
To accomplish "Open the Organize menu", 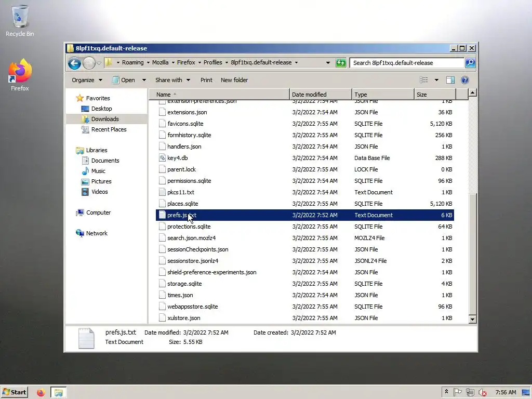I will point(87,80).
